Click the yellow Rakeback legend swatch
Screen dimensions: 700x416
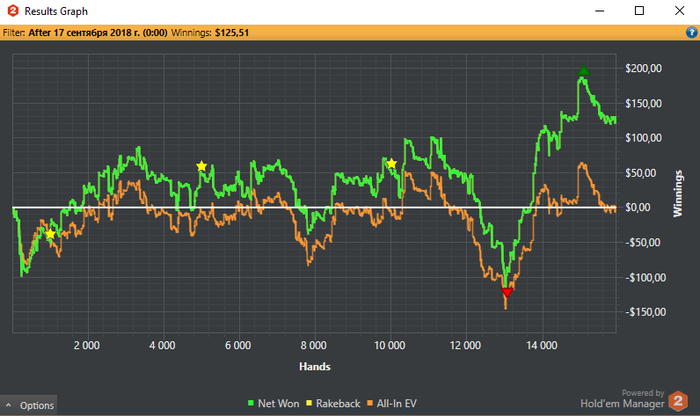[x=308, y=403]
